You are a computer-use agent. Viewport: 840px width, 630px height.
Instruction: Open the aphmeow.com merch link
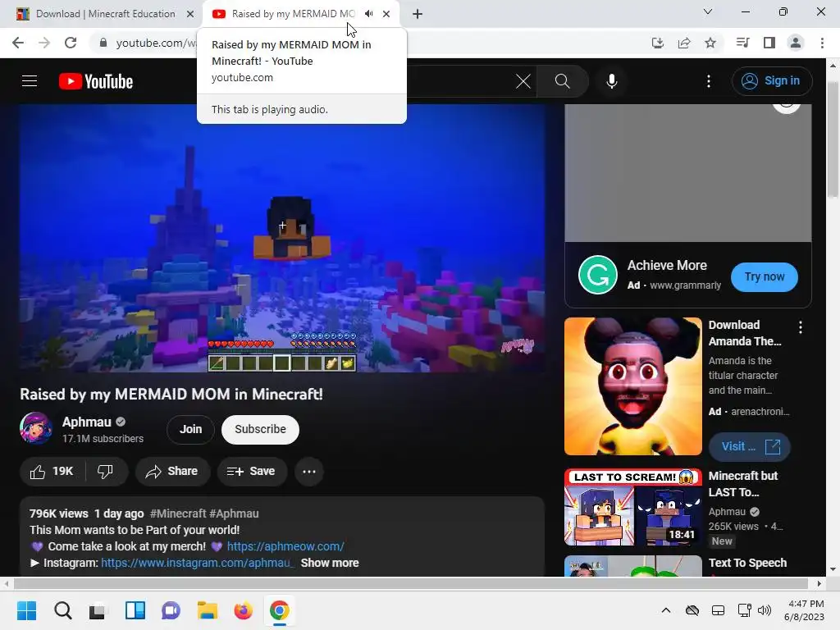pos(285,546)
